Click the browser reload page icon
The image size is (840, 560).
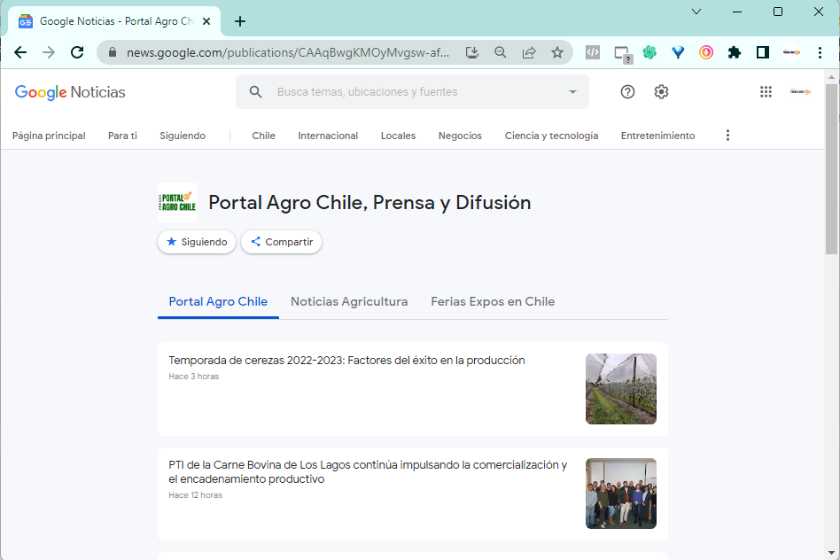coord(77,53)
